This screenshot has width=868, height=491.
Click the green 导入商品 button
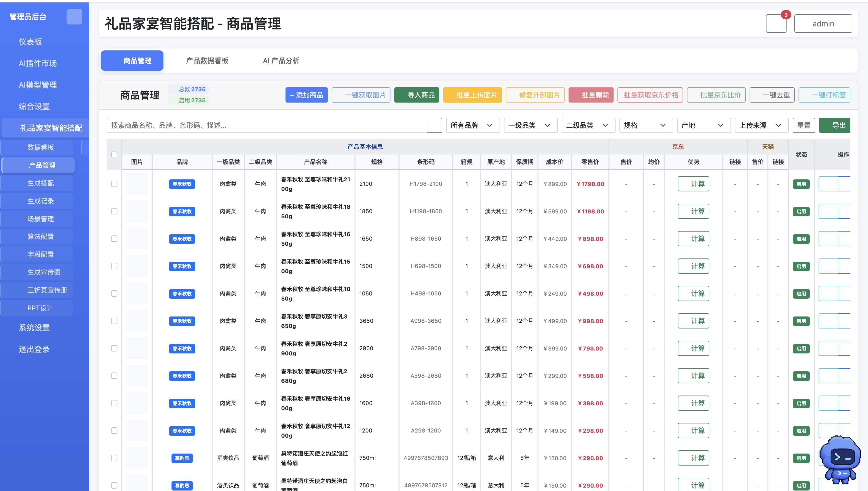pos(417,95)
